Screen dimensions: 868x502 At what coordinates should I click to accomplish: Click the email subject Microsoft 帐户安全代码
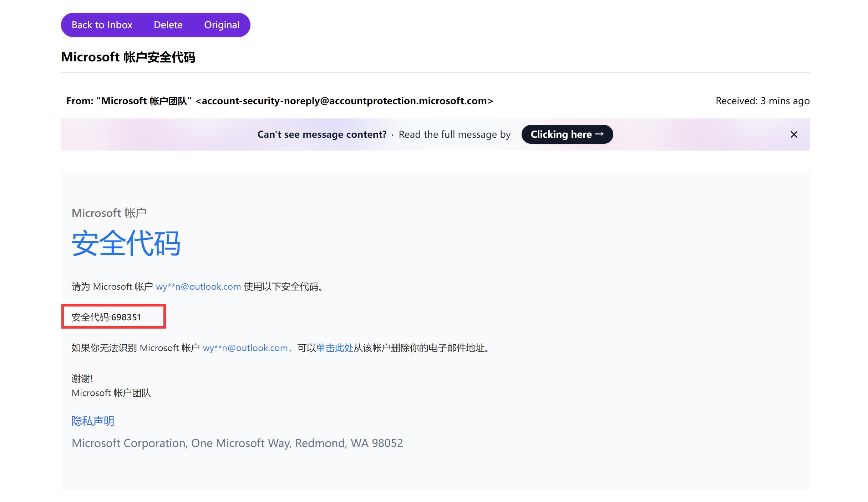(x=128, y=57)
